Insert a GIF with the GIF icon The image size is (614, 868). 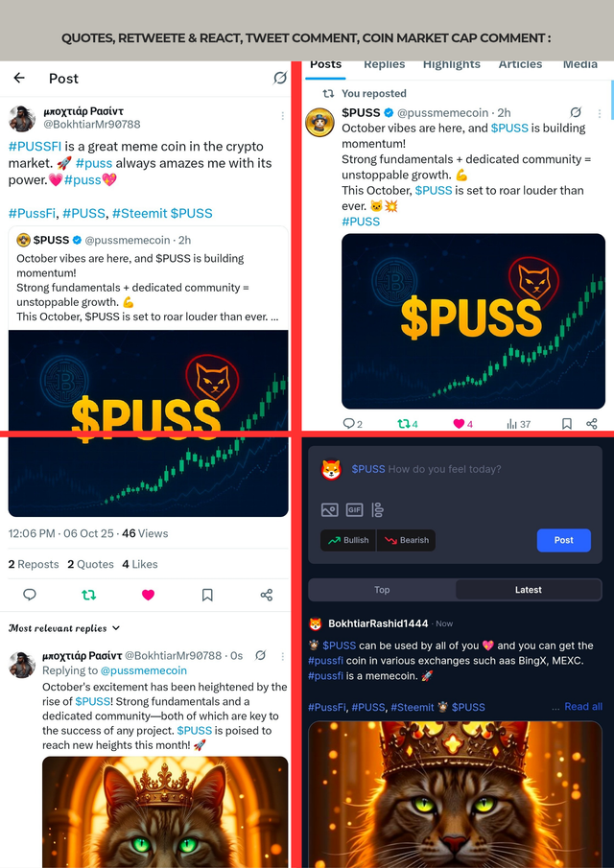354,510
